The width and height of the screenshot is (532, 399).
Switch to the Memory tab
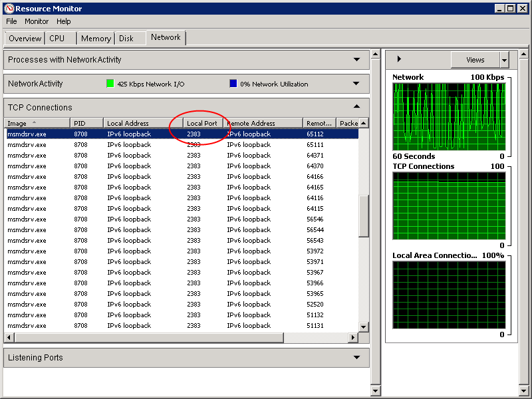[x=96, y=39]
